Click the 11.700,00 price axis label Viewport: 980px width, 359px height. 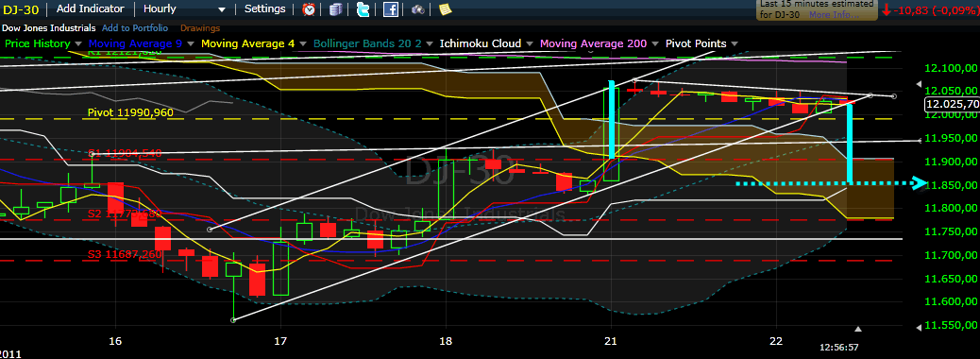(951, 255)
